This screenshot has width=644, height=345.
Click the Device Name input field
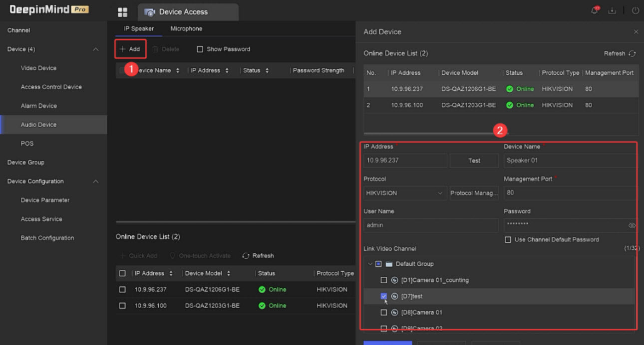pos(569,161)
